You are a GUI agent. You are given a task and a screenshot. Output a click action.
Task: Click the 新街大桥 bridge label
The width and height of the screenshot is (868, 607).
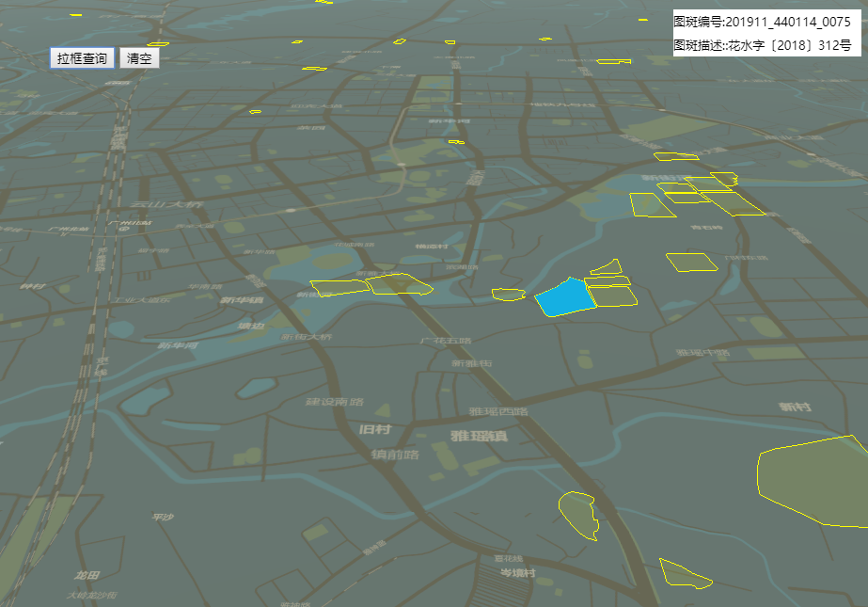tap(307, 337)
